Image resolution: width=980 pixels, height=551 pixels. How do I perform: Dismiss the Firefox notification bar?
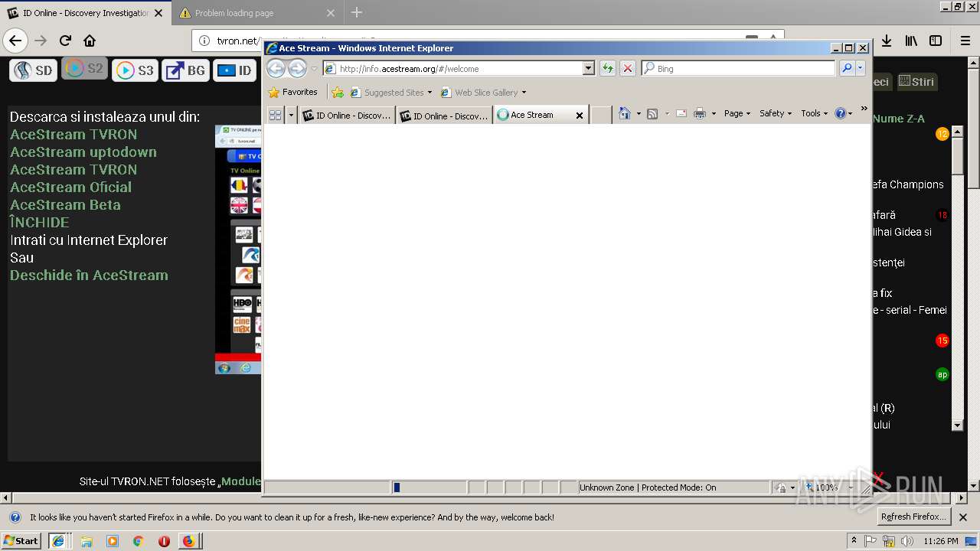[x=963, y=517]
